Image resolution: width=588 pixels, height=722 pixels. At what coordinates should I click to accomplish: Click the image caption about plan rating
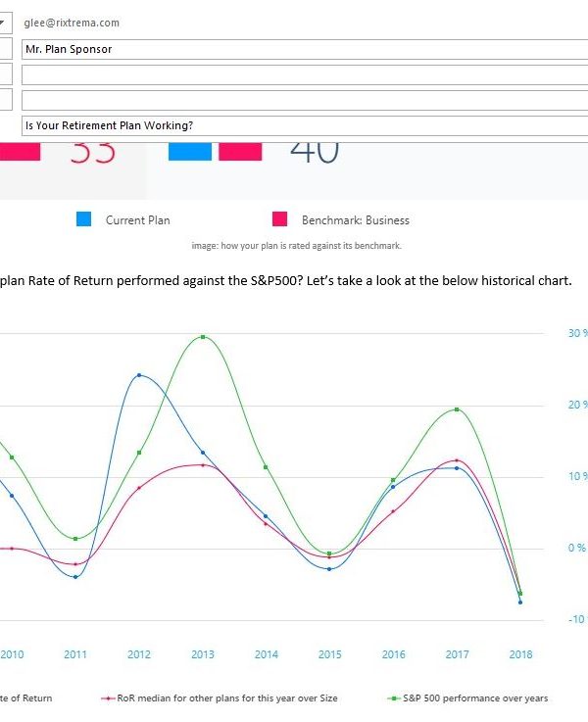(296, 246)
